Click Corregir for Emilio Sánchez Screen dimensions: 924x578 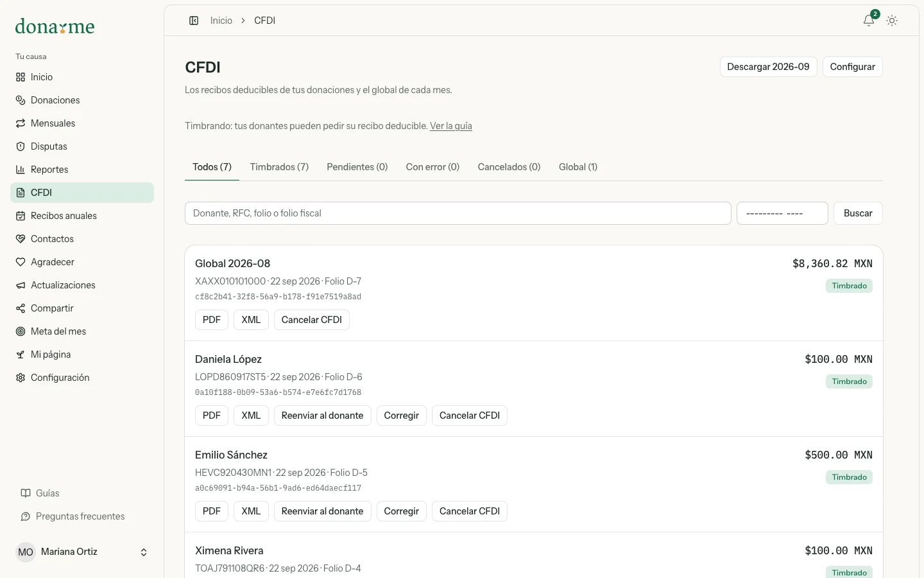[x=402, y=511]
